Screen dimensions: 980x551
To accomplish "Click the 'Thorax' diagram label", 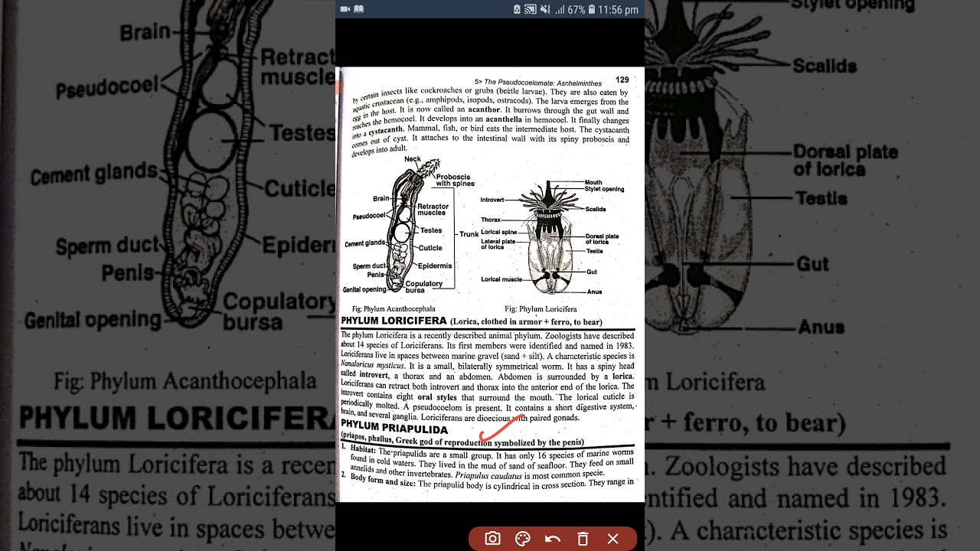I will tap(491, 220).
